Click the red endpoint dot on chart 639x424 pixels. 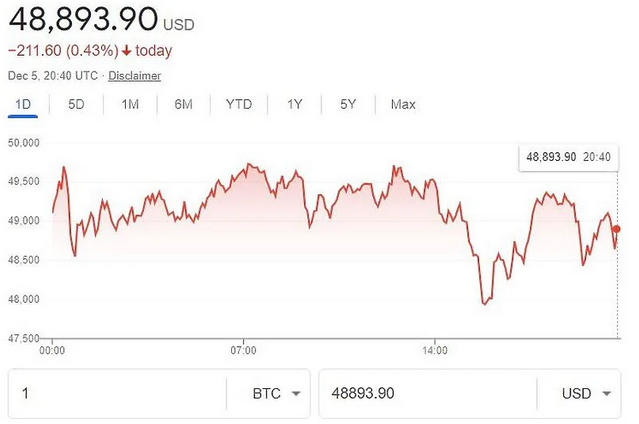(616, 229)
